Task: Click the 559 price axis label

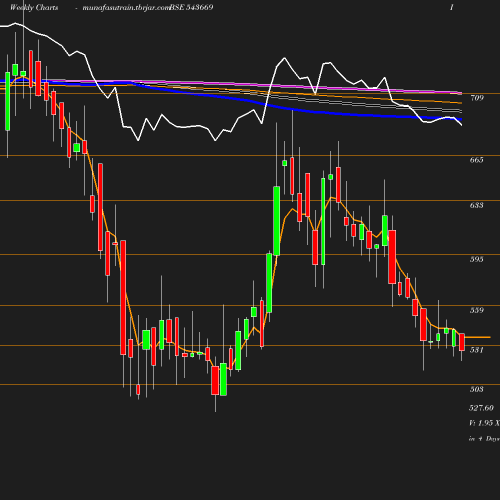Action: coord(477,310)
